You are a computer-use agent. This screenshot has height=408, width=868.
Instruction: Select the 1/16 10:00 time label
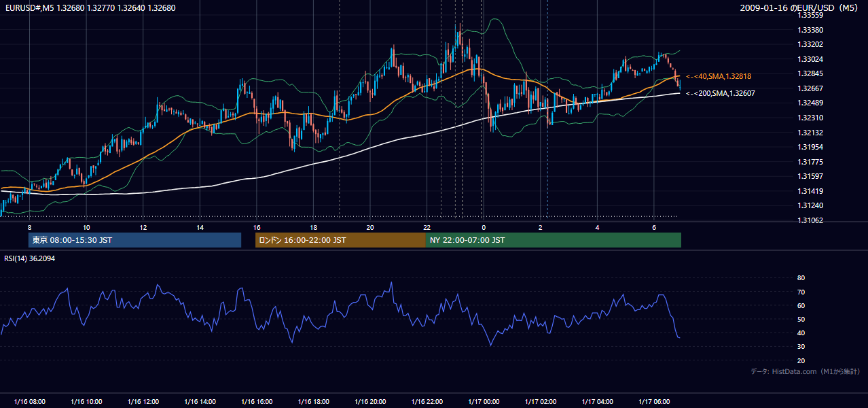coord(86,402)
